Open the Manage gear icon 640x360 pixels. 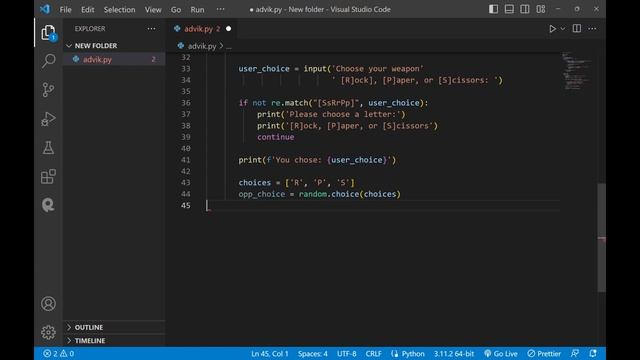pos(48,332)
